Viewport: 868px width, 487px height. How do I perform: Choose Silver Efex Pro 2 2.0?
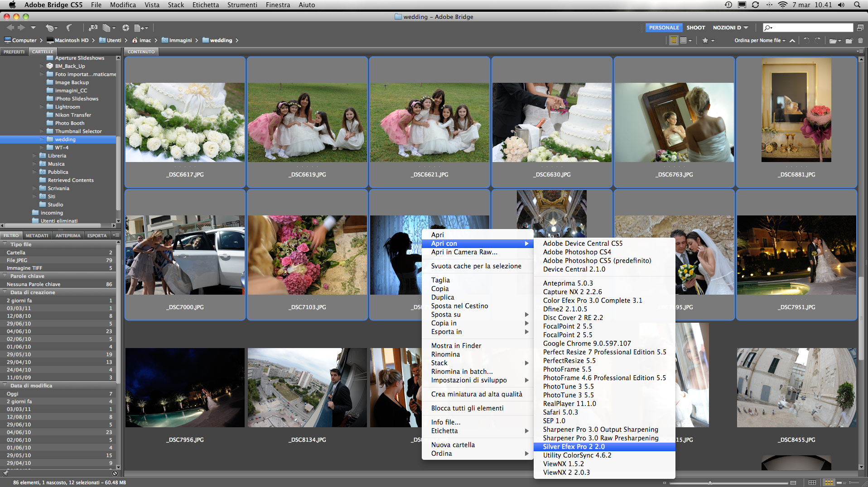click(x=604, y=447)
